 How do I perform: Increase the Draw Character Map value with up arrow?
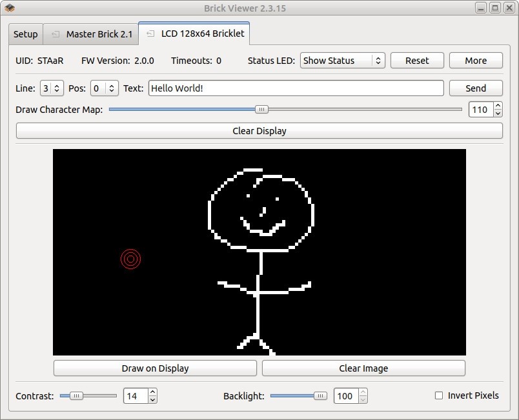pyautogui.click(x=498, y=106)
